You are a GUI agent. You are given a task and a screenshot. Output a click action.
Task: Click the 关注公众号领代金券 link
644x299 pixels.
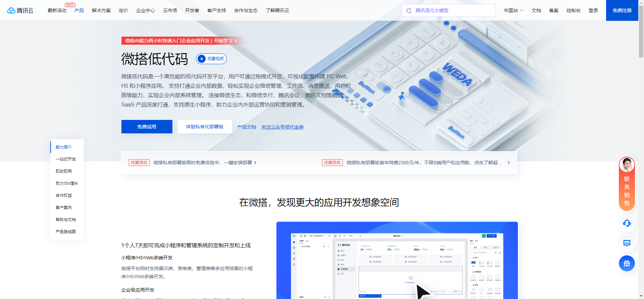point(282,127)
